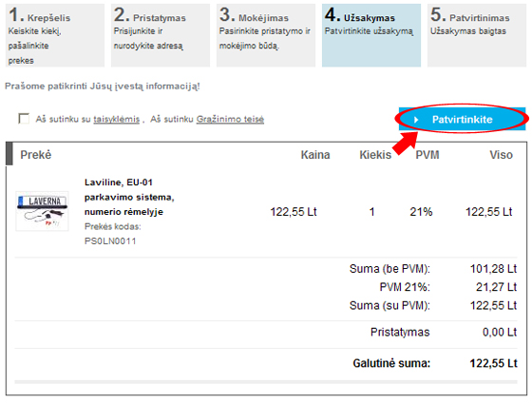Viewport: 532px width, 403px height.
Task: Click the product code PS0LN0011
Action: coord(110,241)
